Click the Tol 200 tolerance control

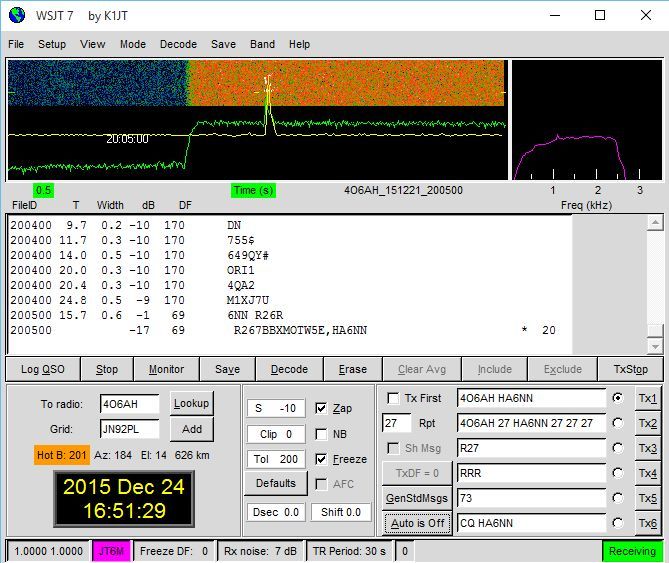point(276,459)
